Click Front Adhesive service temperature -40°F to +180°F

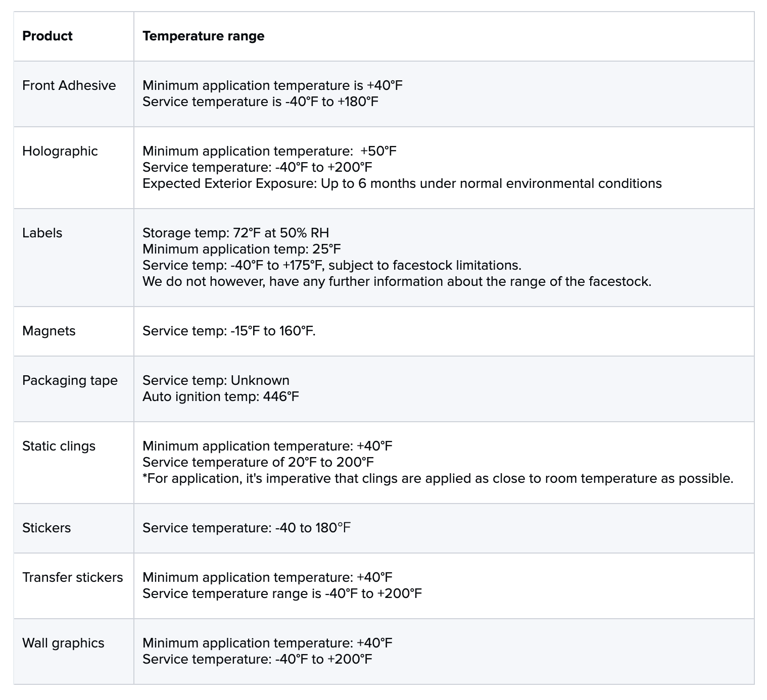pos(260,102)
